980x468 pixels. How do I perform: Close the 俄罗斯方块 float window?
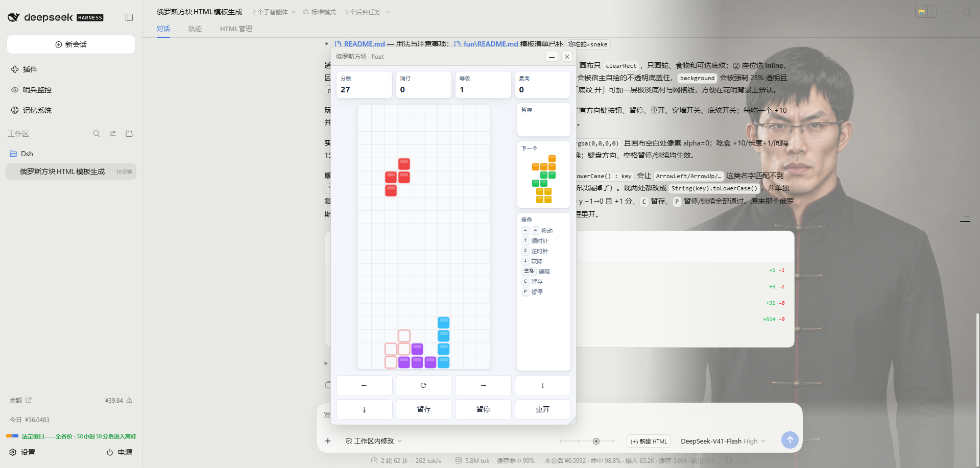pos(567,57)
